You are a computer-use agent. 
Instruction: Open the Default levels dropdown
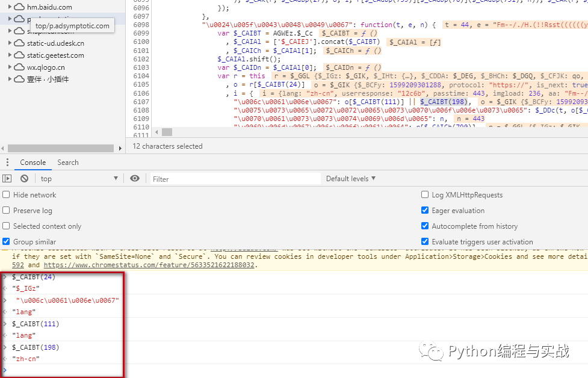click(351, 179)
